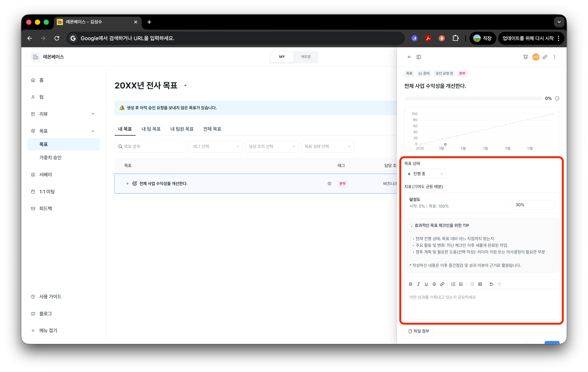Open the 20XX년 전사 목표 title dropdown arrow

coord(185,85)
